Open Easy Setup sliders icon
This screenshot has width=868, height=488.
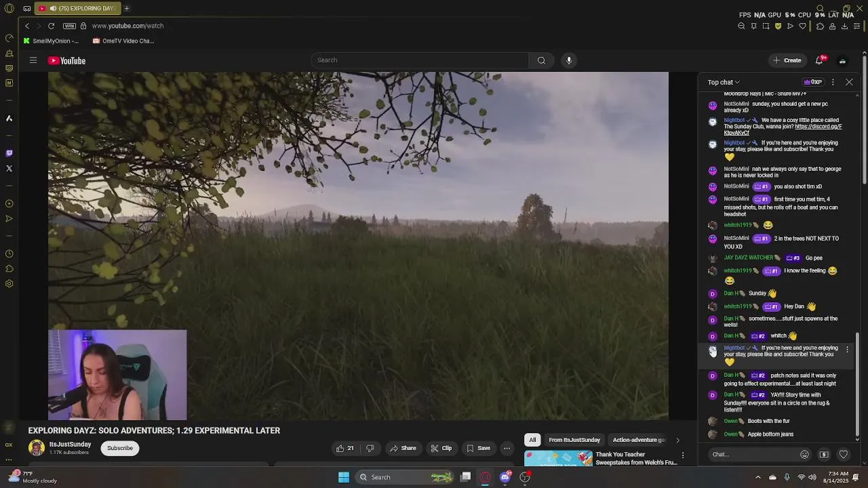857,26
